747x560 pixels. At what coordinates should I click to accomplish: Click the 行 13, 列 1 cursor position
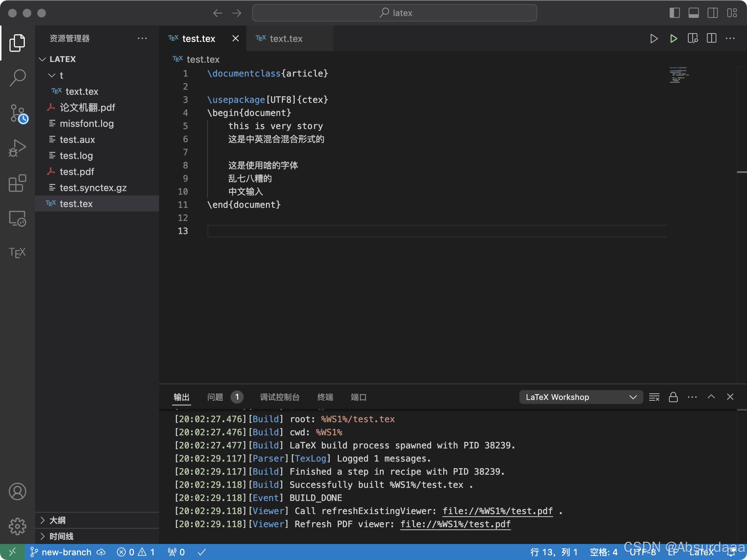pos(554,552)
